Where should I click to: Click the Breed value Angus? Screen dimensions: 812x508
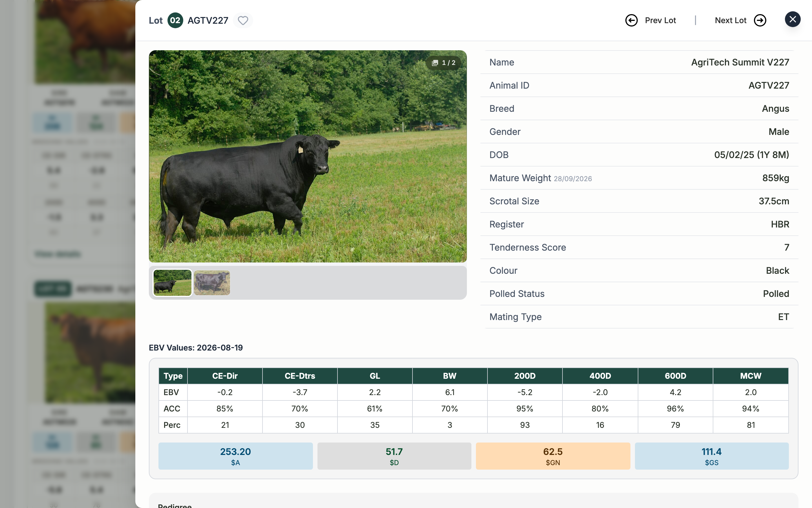(775, 109)
